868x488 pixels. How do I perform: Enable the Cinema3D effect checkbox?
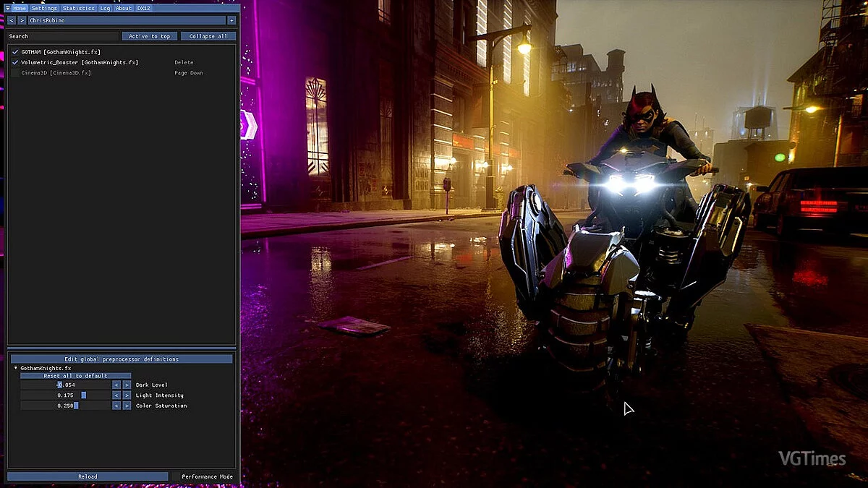[x=15, y=73]
